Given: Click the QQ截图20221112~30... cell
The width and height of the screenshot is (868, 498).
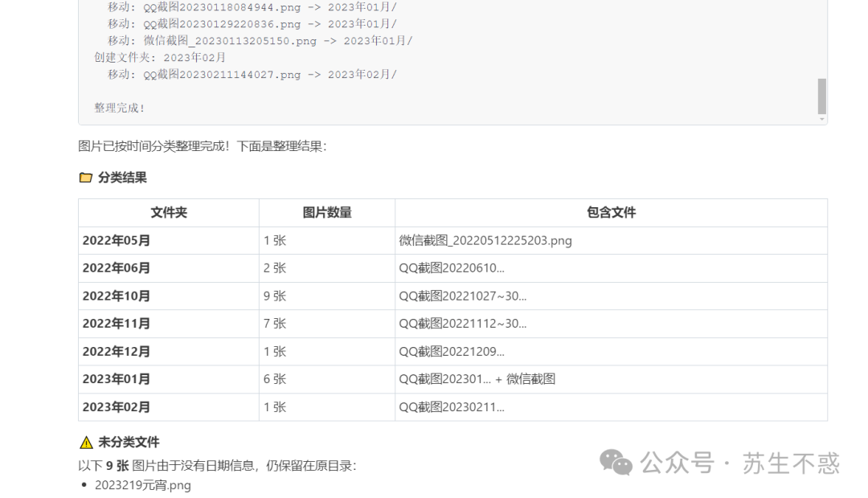Looking at the screenshot, I should (x=611, y=324).
